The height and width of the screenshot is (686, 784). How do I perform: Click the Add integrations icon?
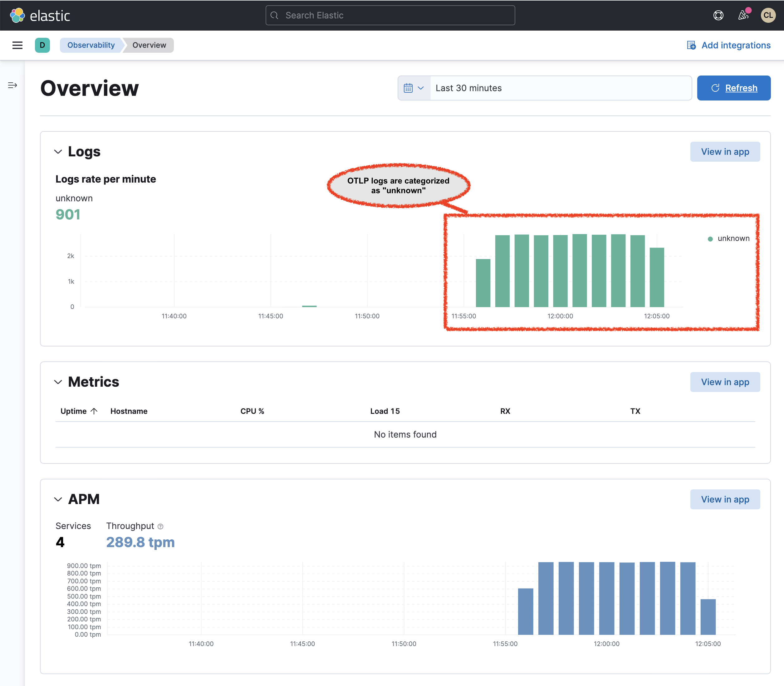(x=691, y=45)
